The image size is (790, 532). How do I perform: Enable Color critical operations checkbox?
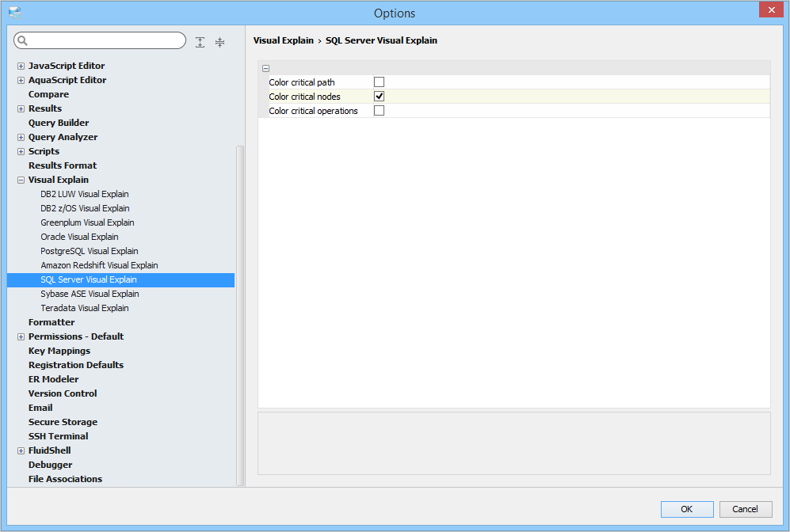(379, 111)
